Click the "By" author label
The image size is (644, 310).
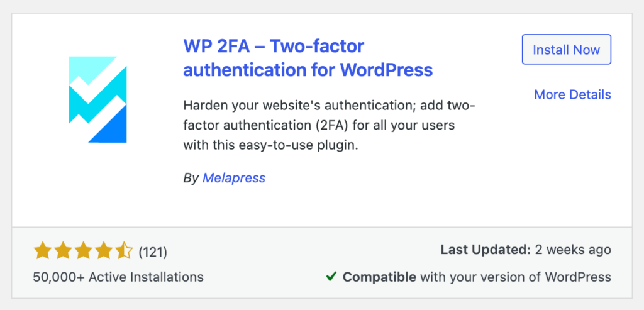[x=191, y=178]
